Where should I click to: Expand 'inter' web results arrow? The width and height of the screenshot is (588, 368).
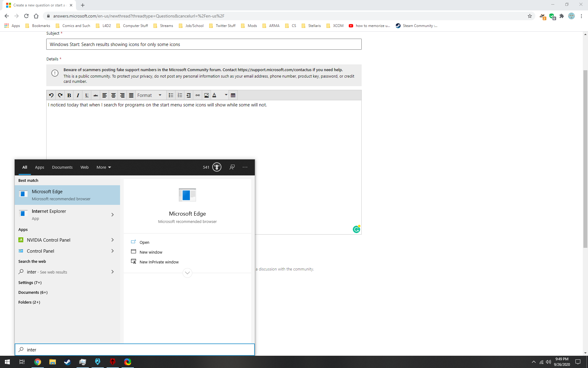pos(113,272)
